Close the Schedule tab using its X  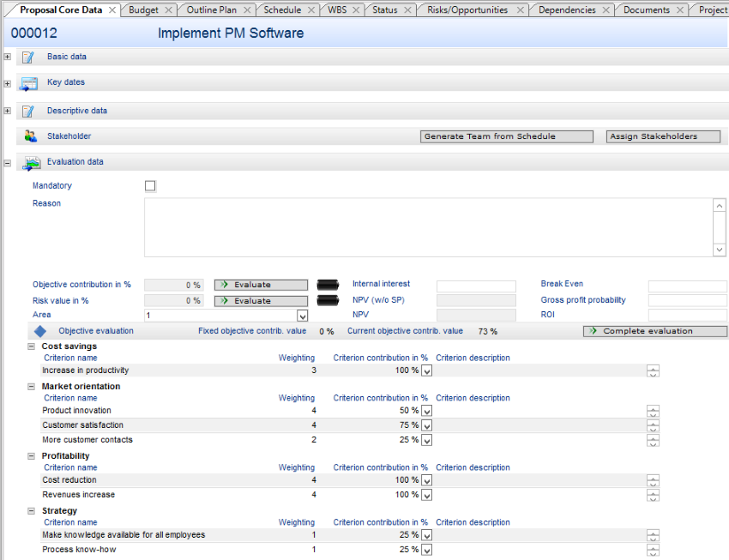tap(310, 10)
